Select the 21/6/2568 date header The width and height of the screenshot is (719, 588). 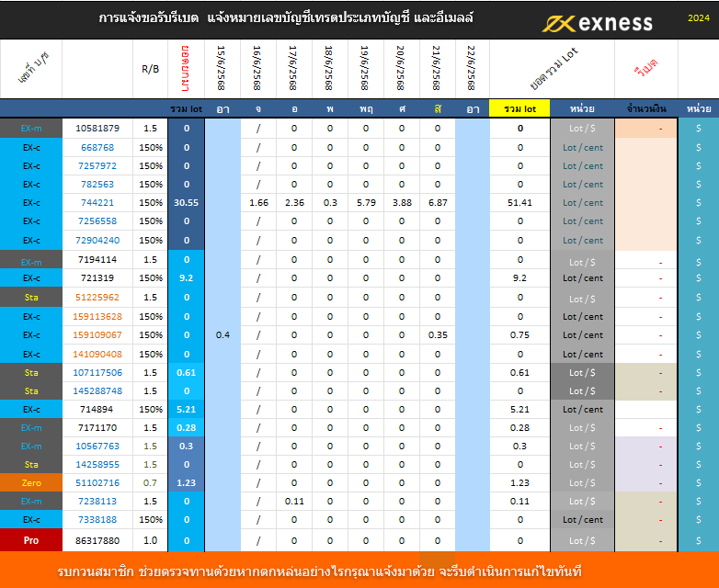(436, 68)
